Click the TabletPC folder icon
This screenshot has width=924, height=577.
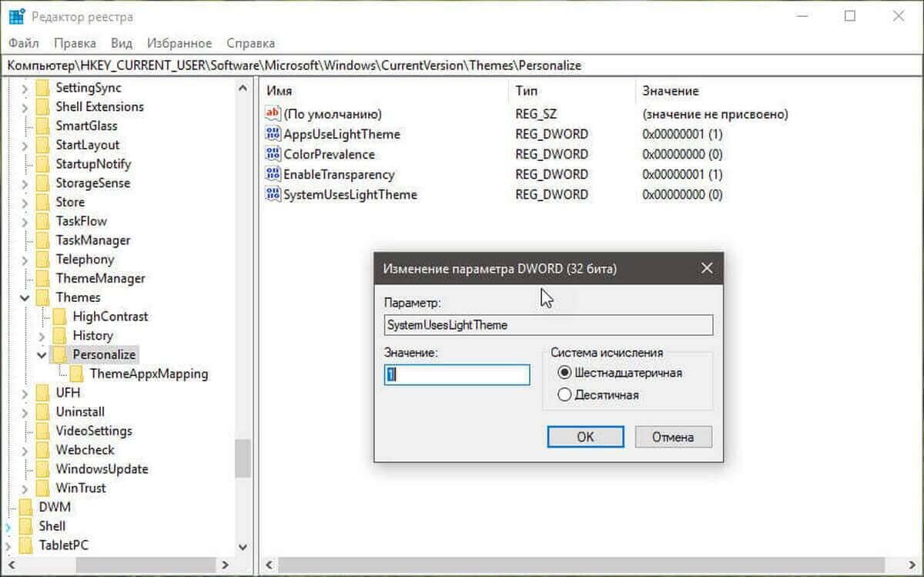25,545
